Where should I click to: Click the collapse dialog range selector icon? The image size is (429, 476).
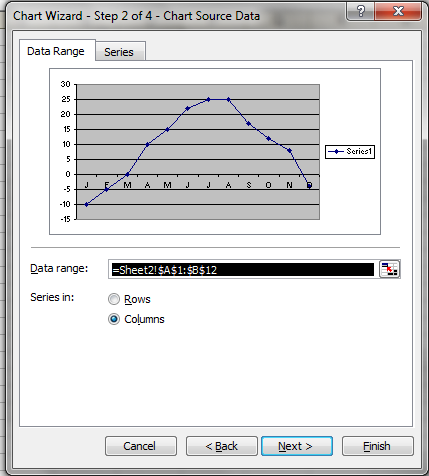(x=389, y=269)
